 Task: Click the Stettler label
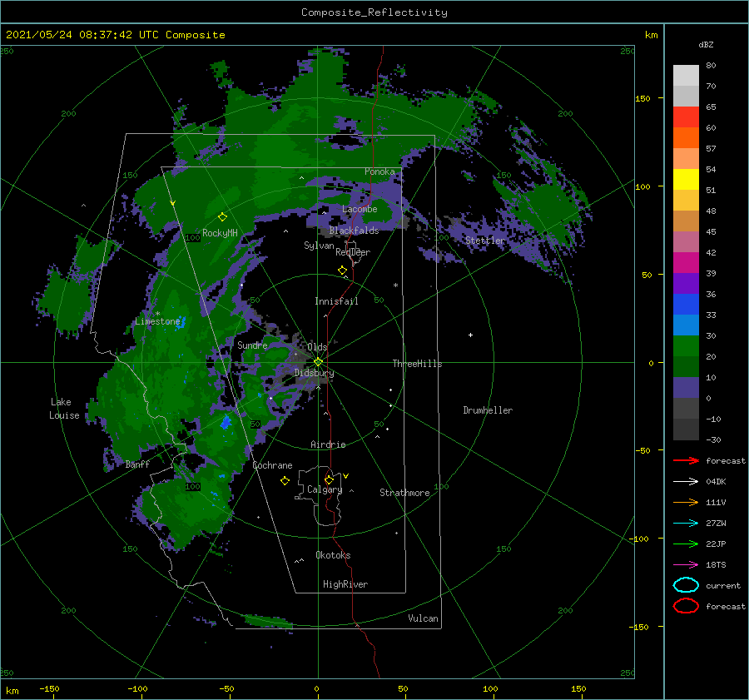(485, 241)
